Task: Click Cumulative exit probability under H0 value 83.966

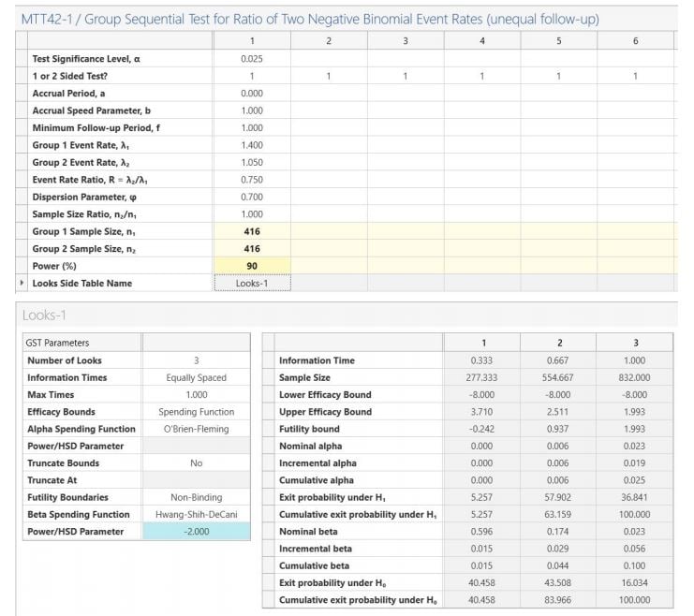Action: coord(557,600)
